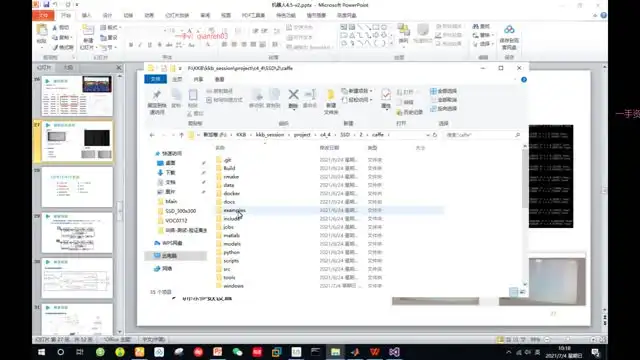Select the python folder
The height and width of the screenshot is (360, 640).
pos(231,252)
